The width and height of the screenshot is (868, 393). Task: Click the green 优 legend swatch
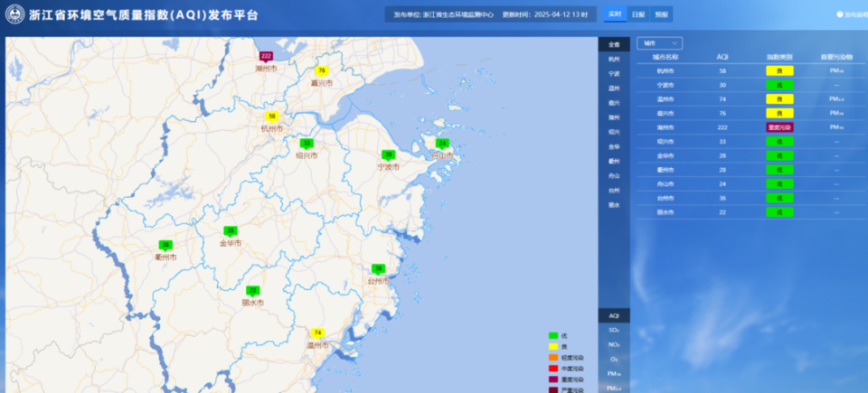click(553, 336)
